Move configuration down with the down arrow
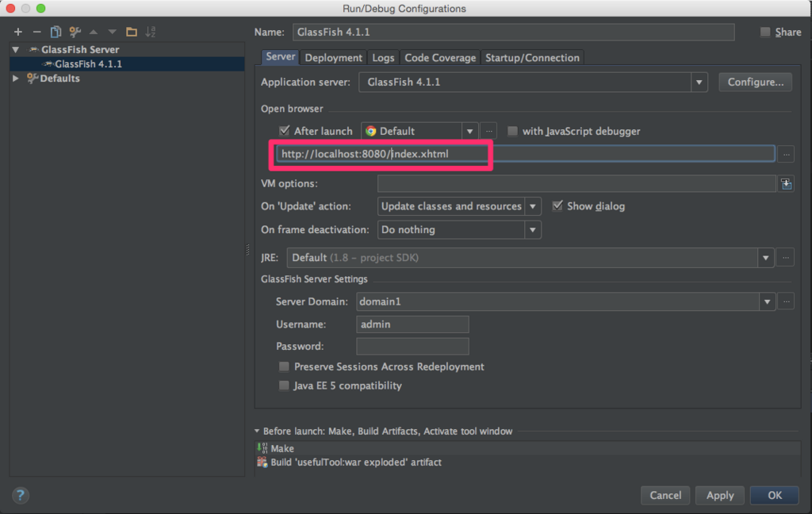812x514 pixels. point(113,32)
